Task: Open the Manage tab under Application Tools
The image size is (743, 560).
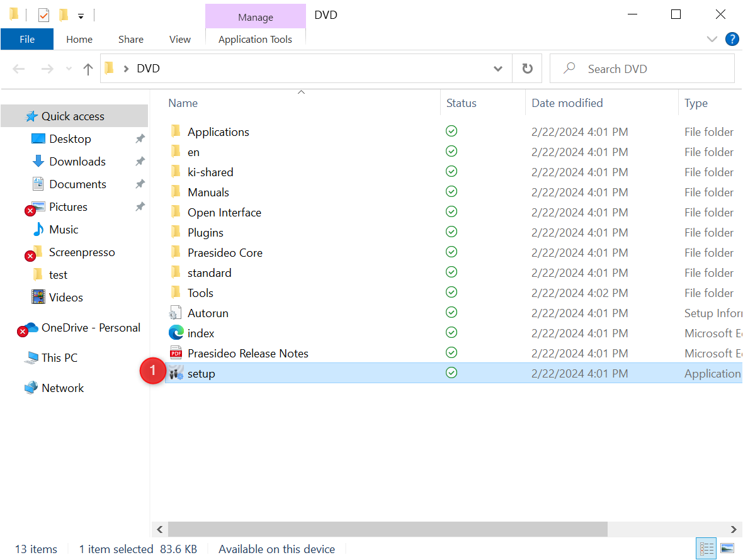Action: tap(255, 16)
